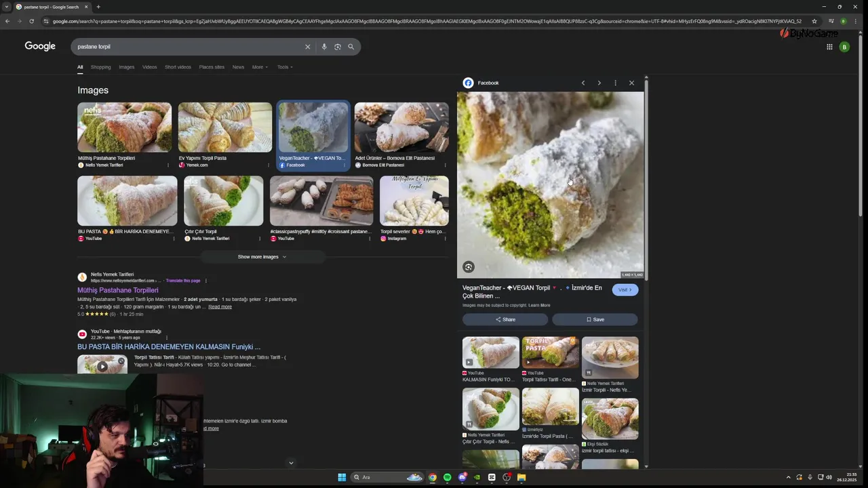The image size is (868, 488).
Task: Reload the page in Chrome
Action: pos(31,21)
